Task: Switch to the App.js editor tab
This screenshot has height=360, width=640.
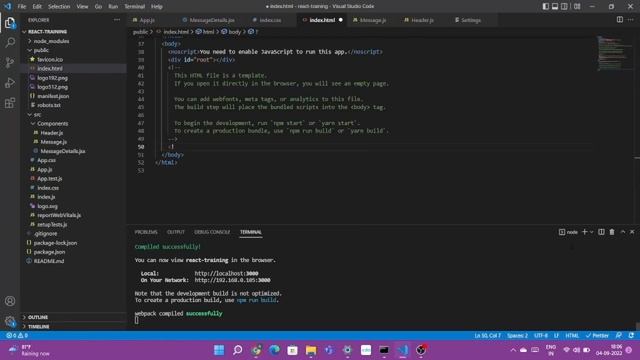Action: coord(146,20)
